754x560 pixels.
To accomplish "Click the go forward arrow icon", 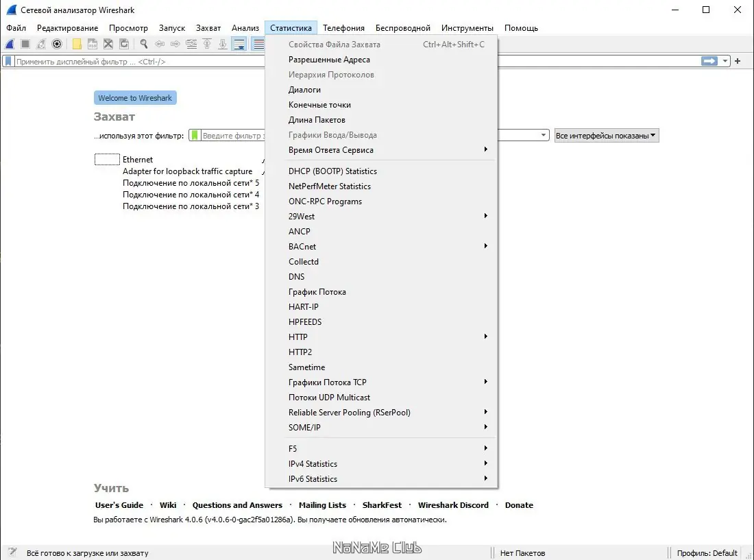I will [x=175, y=45].
